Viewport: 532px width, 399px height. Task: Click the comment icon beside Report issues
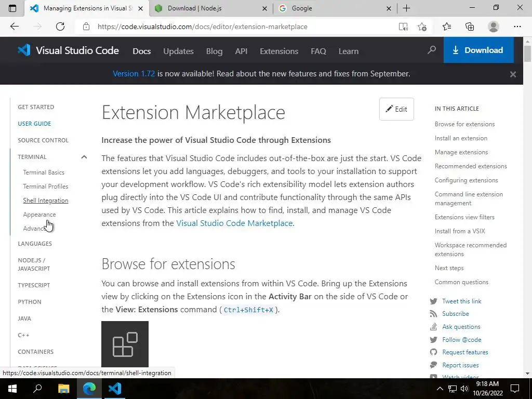click(x=433, y=365)
